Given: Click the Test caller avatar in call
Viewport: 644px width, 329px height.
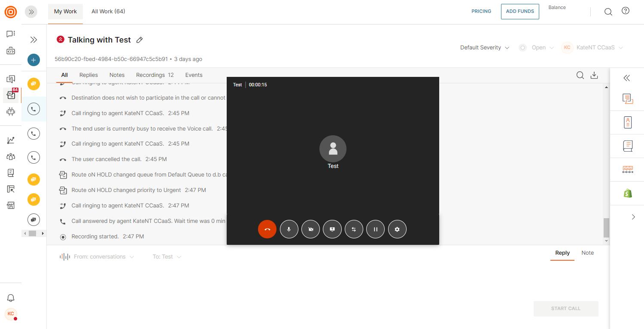Looking at the screenshot, I should [333, 149].
